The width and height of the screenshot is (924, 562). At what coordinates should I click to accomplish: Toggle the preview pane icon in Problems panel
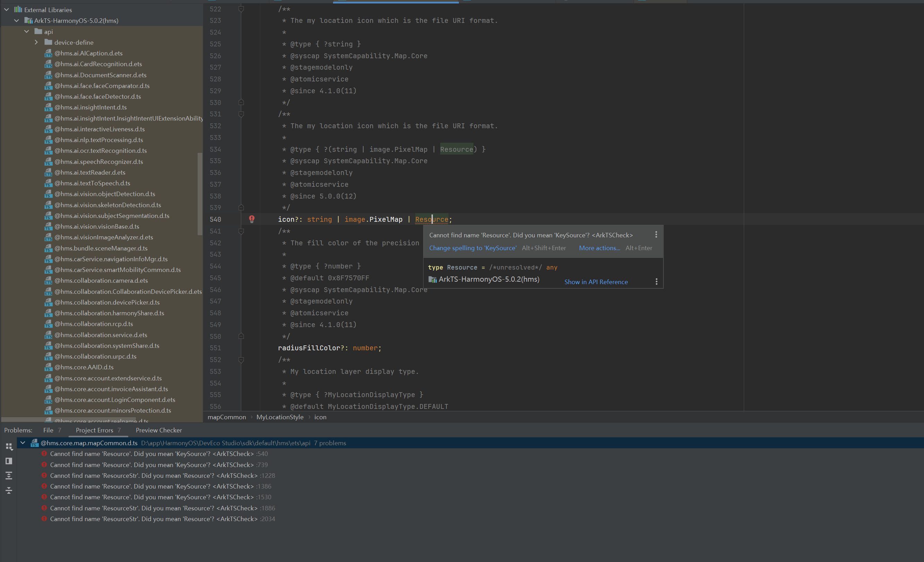point(9,461)
